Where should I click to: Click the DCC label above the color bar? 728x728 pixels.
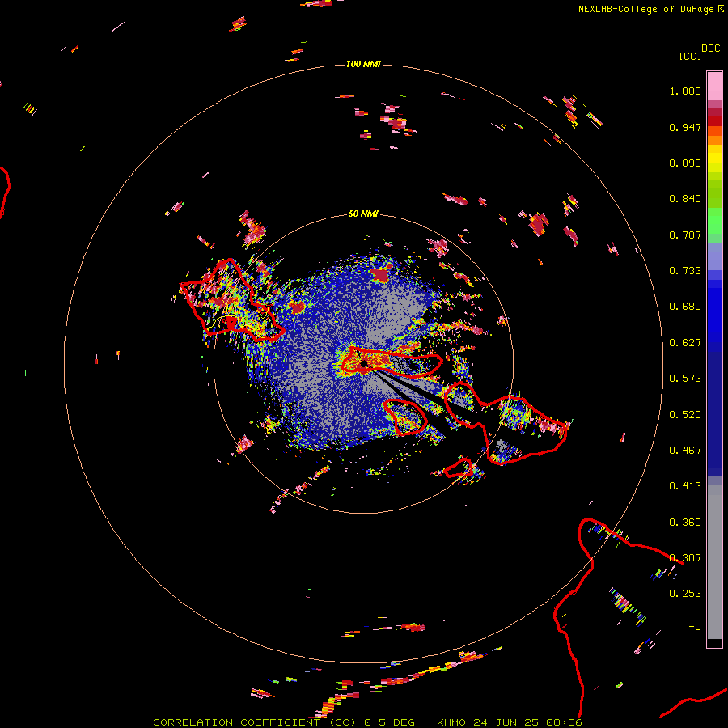click(x=711, y=49)
